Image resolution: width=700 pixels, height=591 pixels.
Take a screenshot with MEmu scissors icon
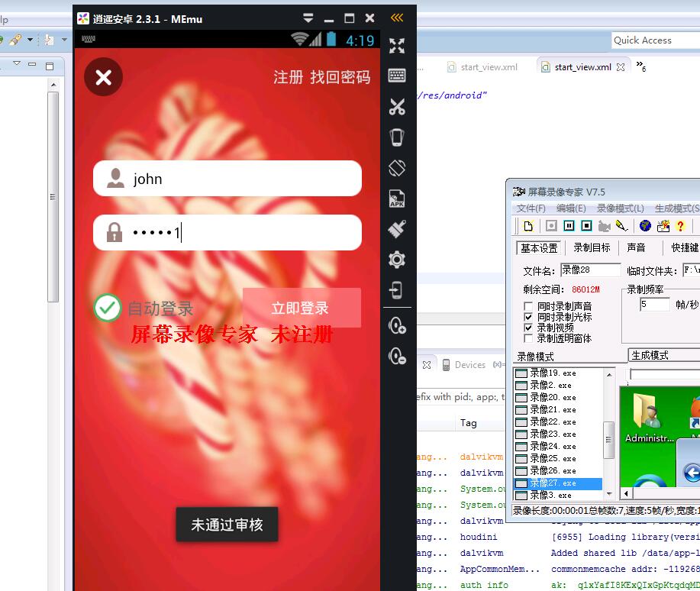coord(397,107)
